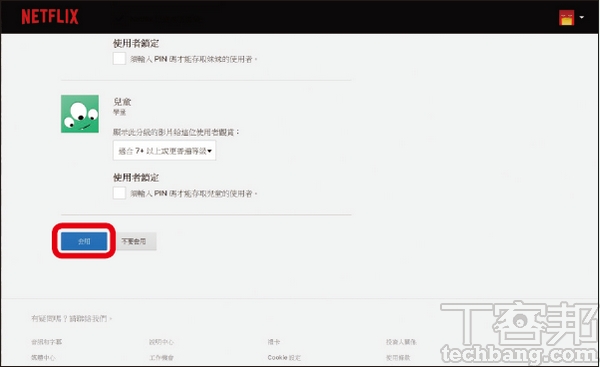Open the 媒體中心 footer link
Image resolution: width=600 pixels, height=367 pixels.
click(43, 357)
